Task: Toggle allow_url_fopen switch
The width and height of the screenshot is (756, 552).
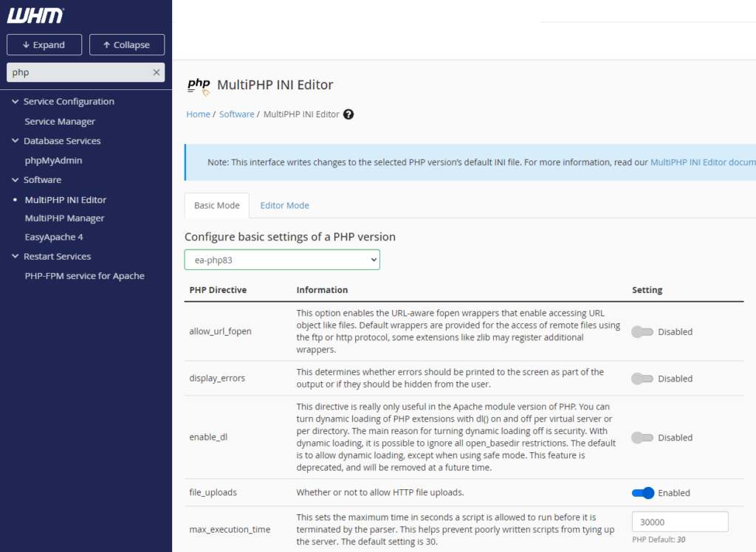Action: click(x=642, y=331)
